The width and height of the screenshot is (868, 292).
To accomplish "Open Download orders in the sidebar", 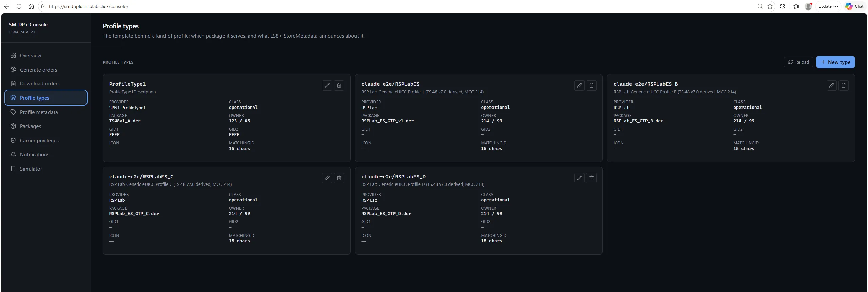I will [46, 84].
